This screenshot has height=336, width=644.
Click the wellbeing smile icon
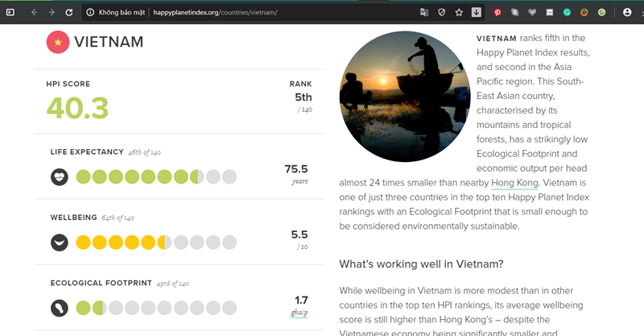pyautogui.click(x=60, y=243)
